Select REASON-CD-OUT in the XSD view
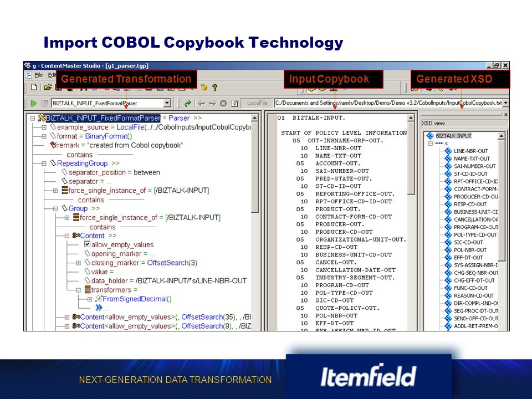Screen dimensions: 532x399 (x=474, y=295)
